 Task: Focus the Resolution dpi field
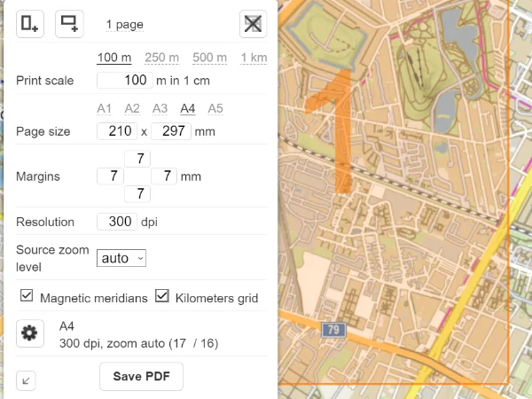click(116, 221)
